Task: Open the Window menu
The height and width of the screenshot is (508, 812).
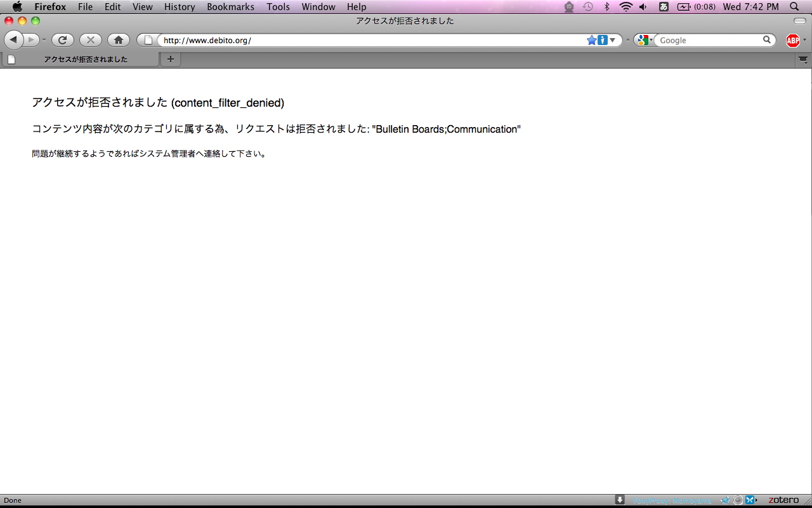Action: [x=318, y=7]
